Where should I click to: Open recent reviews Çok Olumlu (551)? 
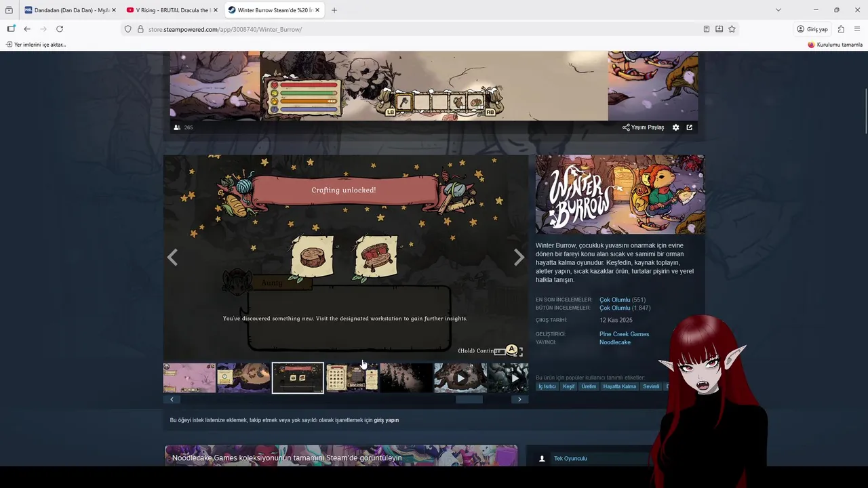coord(622,300)
